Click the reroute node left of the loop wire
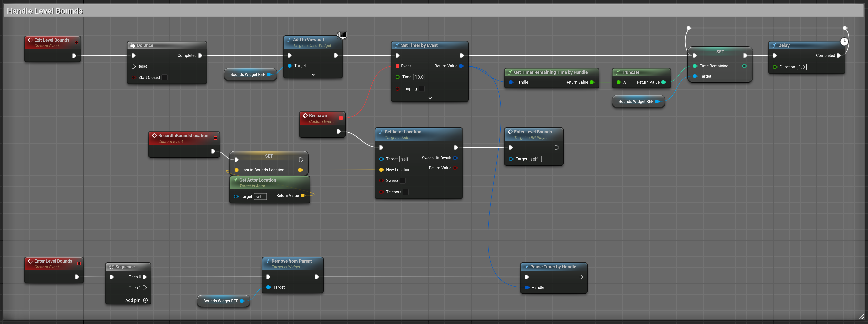This screenshot has height=324, width=868. coord(688,28)
